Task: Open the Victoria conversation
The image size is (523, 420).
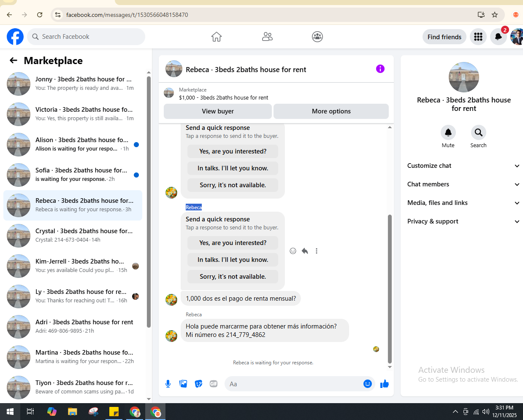Action: (73, 114)
